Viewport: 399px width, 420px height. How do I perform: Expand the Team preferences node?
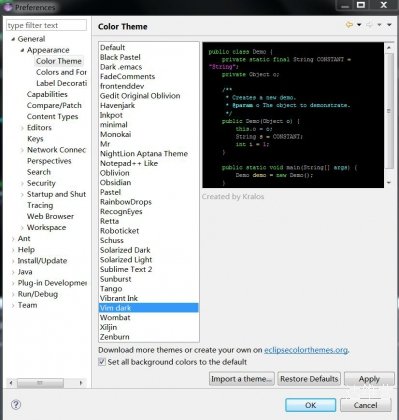[13, 305]
